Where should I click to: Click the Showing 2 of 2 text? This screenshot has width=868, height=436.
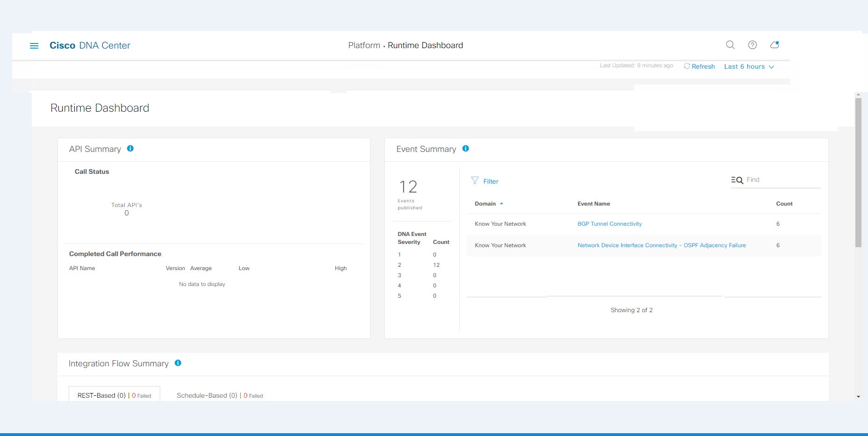pos(632,310)
